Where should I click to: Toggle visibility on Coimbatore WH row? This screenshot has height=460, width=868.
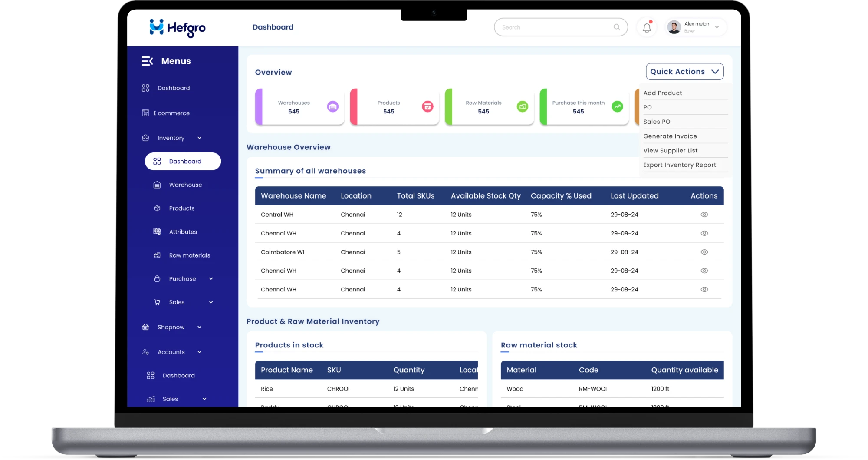[704, 252]
